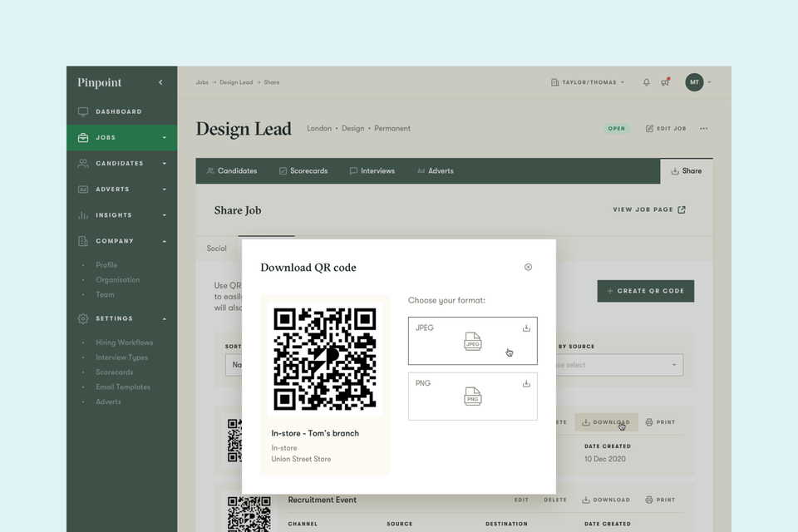Click the JPEG file icon
This screenshot has width=798, height=532.
[x=473, y=341]
